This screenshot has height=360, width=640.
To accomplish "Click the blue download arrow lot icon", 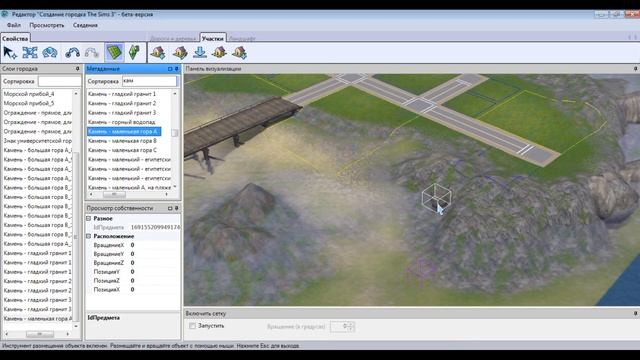I will click(x=200, y=53).
